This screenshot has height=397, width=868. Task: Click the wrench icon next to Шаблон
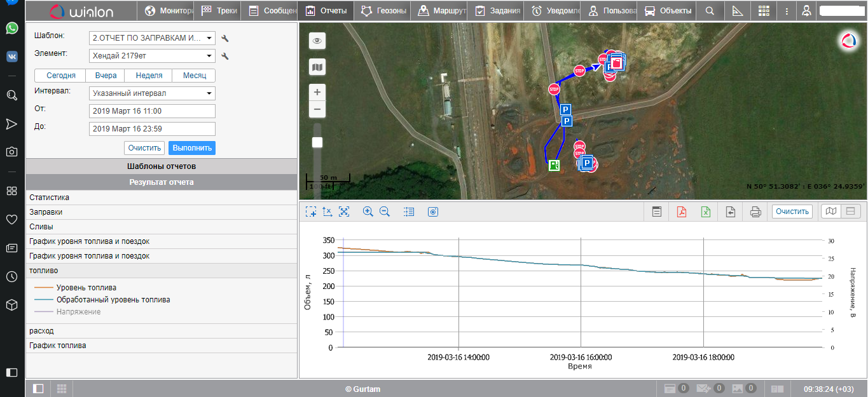[x=224, y=39]
